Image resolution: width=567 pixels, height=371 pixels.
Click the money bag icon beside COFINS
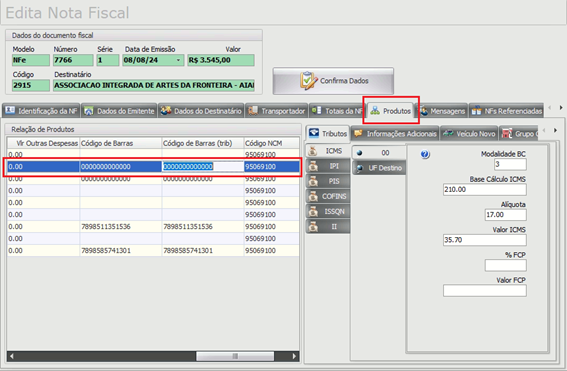(x=313, y=196)
